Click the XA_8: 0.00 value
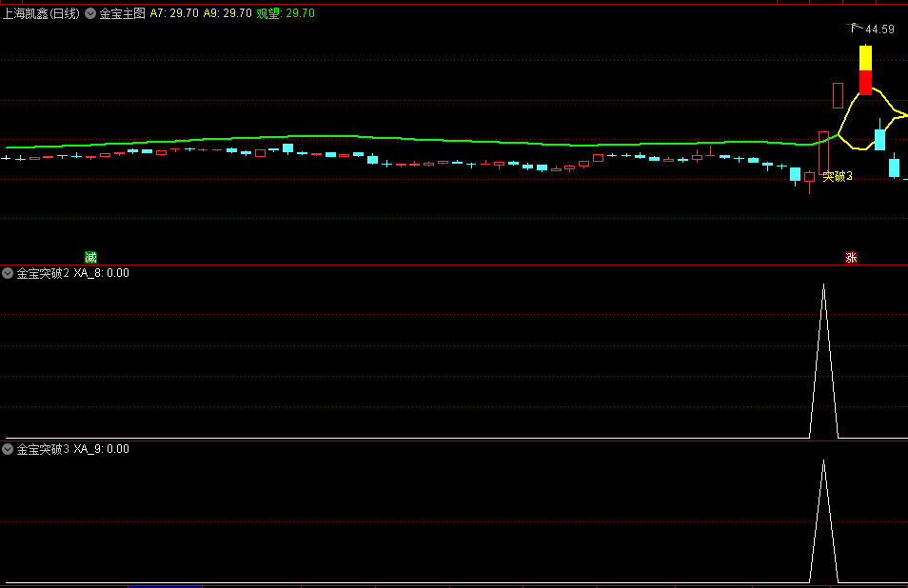 click(x=101, y=273)
